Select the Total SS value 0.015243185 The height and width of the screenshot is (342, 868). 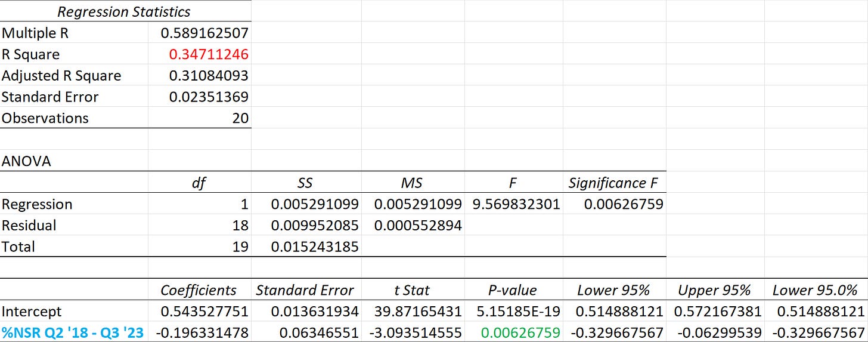pos(315,247)
